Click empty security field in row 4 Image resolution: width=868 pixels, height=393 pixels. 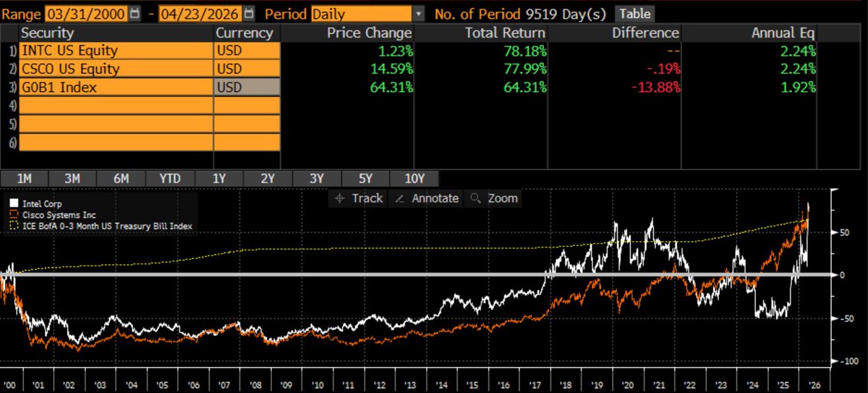116,105
